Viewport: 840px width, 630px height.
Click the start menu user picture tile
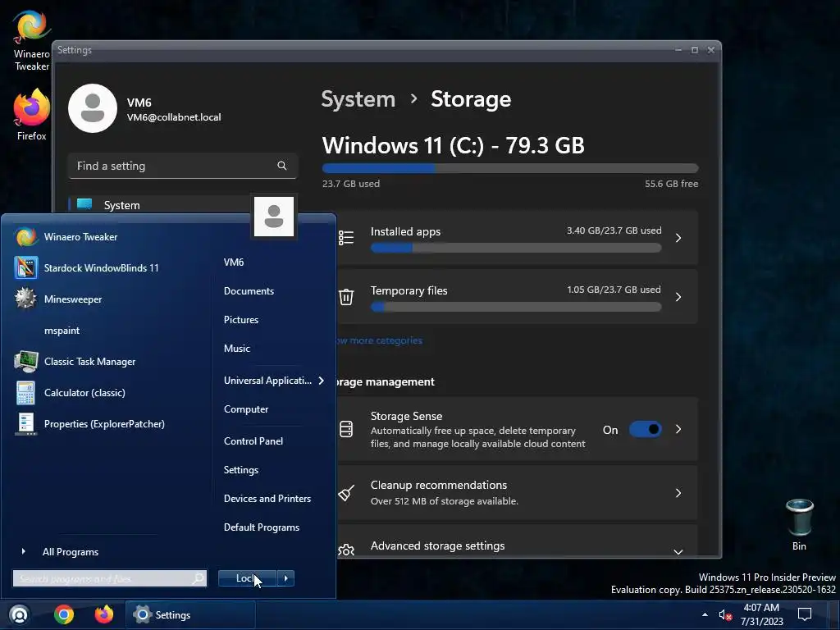click(274, 217)
